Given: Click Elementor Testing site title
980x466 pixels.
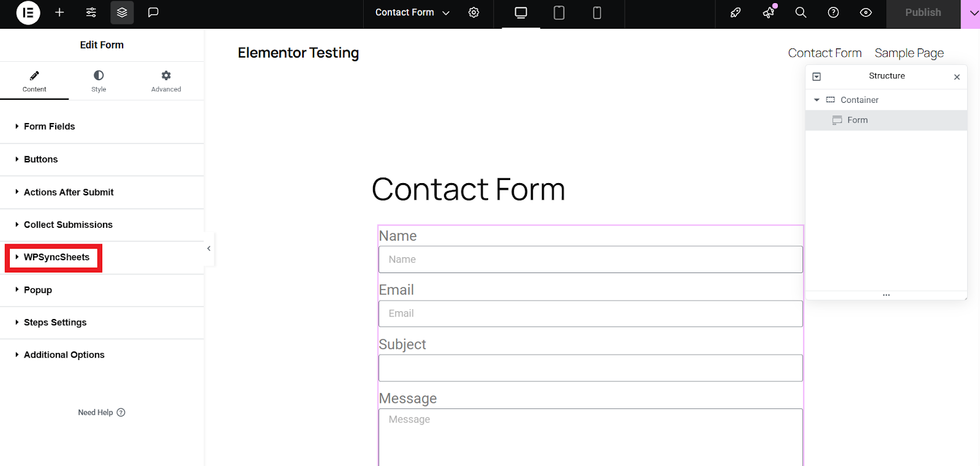Looking at the screenshot, I should (x=298, y=53).
